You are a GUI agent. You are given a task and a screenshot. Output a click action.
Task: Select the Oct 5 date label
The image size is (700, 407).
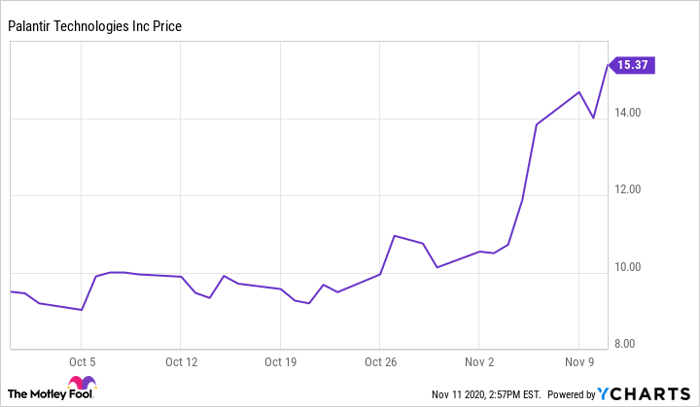tap(81, 361)
